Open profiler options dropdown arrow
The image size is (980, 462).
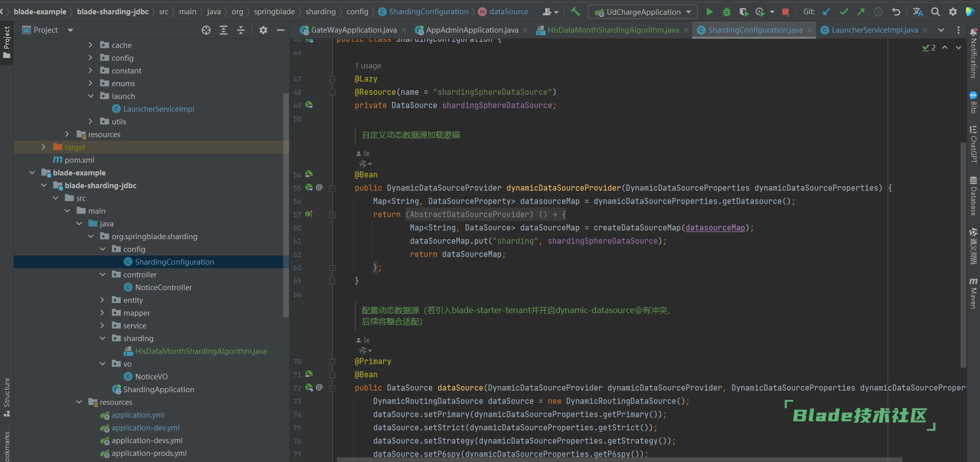pos(772,12)
